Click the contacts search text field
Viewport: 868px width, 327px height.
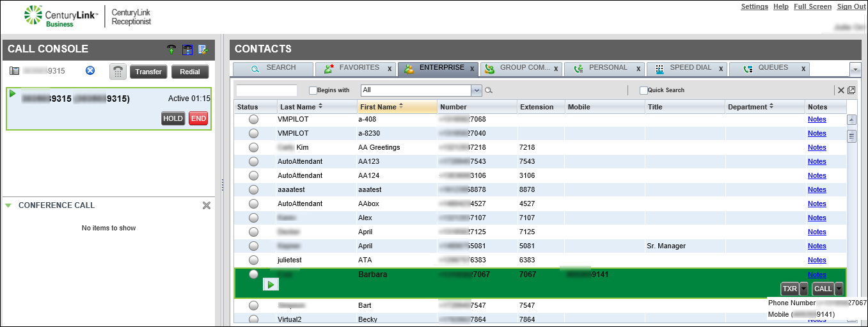(267, 90)
